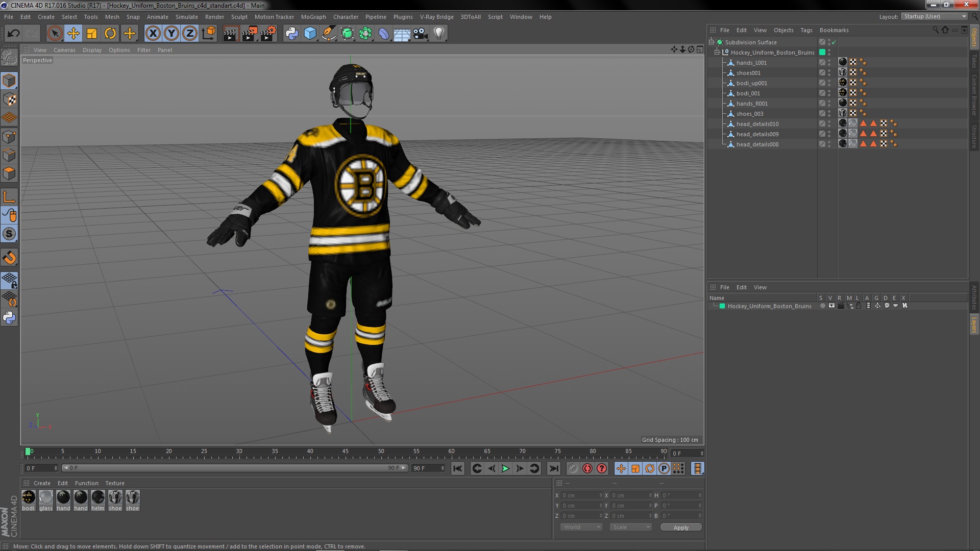Click the X position input field
980x551 pixels.
click(x=582, y=495)
